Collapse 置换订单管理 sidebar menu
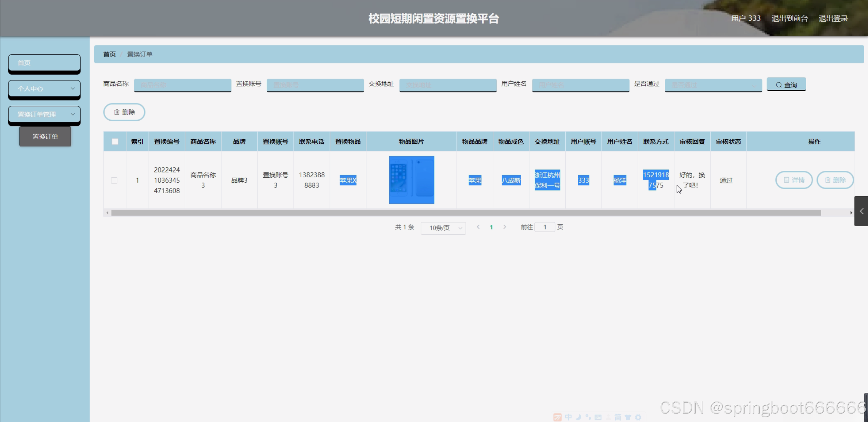 pyautogui.click(x=44, y=114)
